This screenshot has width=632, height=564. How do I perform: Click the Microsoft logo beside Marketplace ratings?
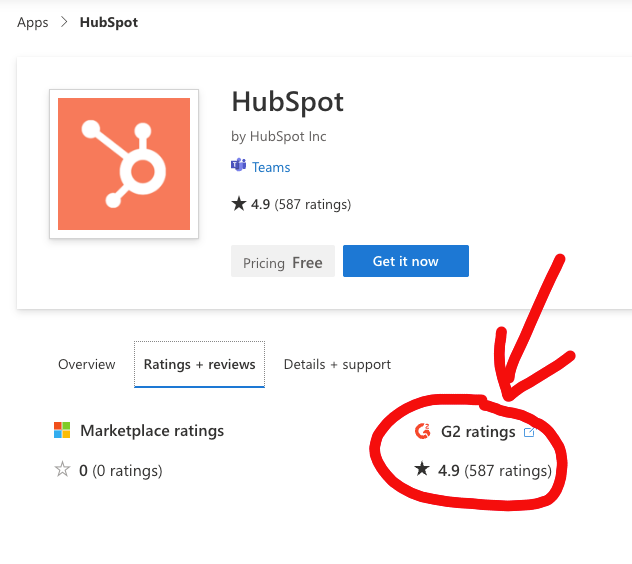(x=62, y=430)
